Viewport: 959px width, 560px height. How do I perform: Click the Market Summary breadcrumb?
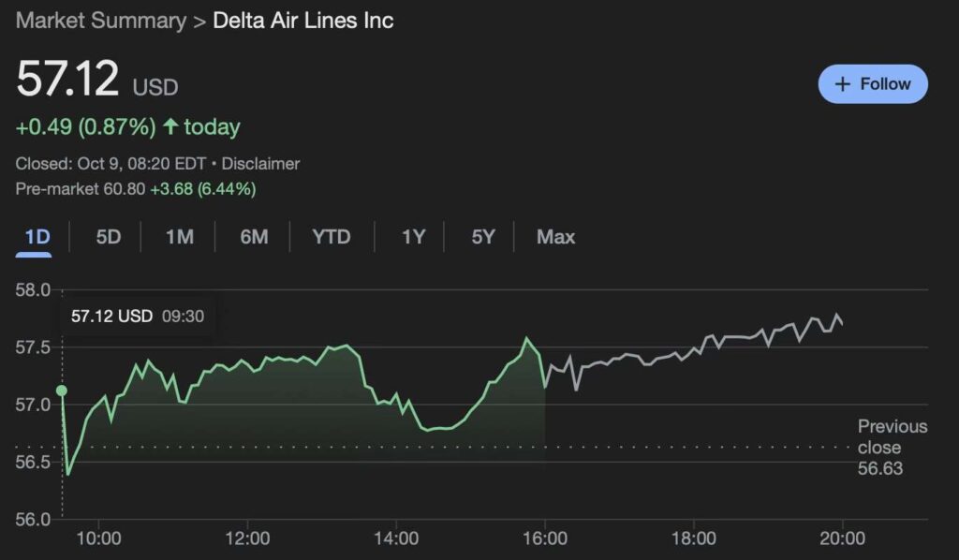pos(101,21)
